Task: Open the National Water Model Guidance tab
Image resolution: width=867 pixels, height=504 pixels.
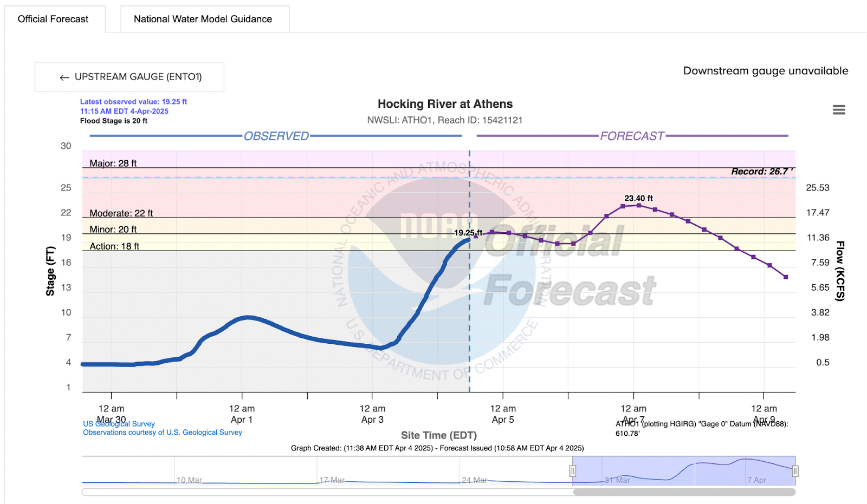Action: [x=203, y=19]
